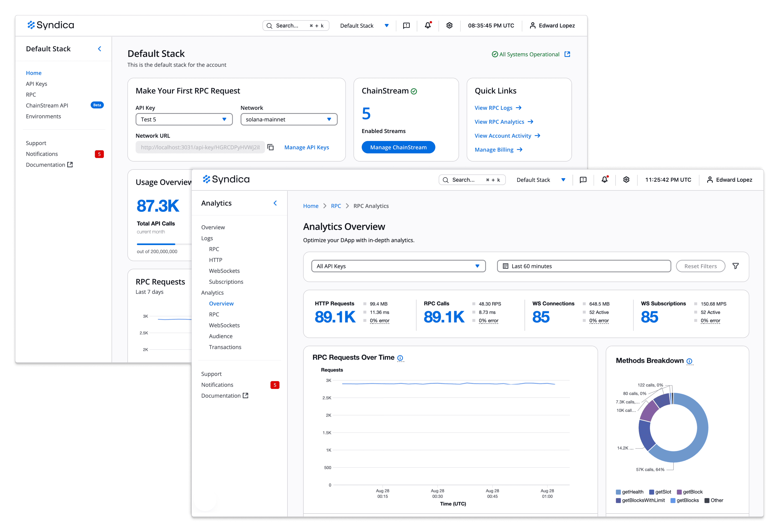The image size is (779, 532).
Task: Select API Keys in Default Stack sidebar
Action: [36, 84]
